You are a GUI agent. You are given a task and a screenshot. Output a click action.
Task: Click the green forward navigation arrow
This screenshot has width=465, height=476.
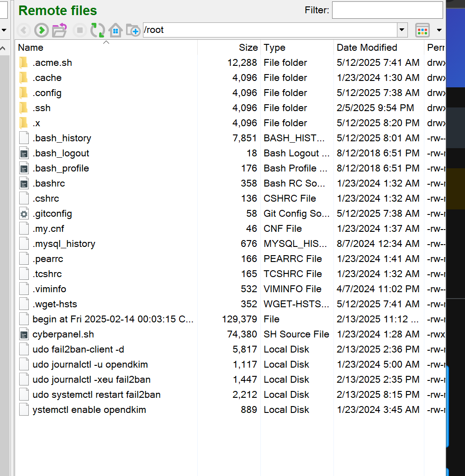click(42, 30)
